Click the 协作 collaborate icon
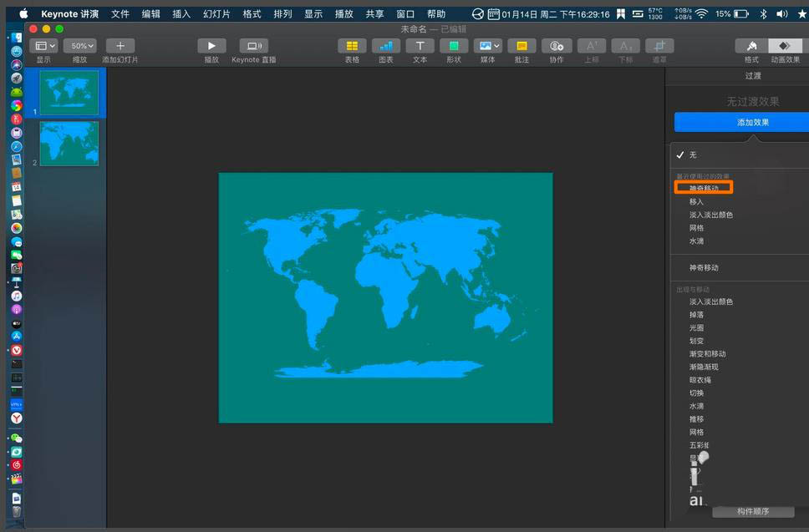The image size is (809, 532). (557, 46)
